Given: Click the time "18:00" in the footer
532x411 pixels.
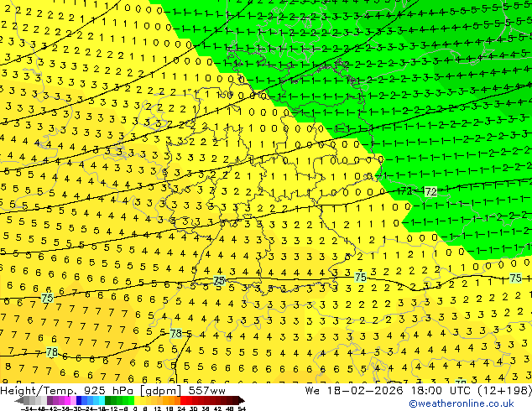Looking at the screenshot, I should coord(427,391).
